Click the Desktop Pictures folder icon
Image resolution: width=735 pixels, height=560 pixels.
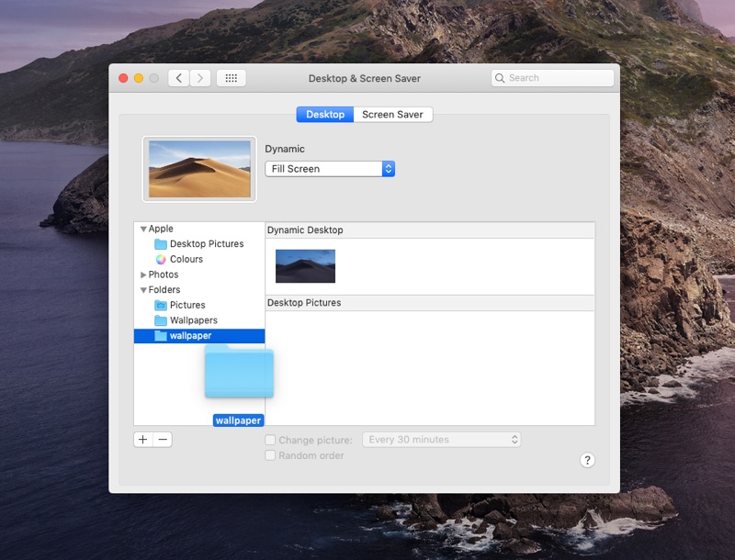[161, 244]
